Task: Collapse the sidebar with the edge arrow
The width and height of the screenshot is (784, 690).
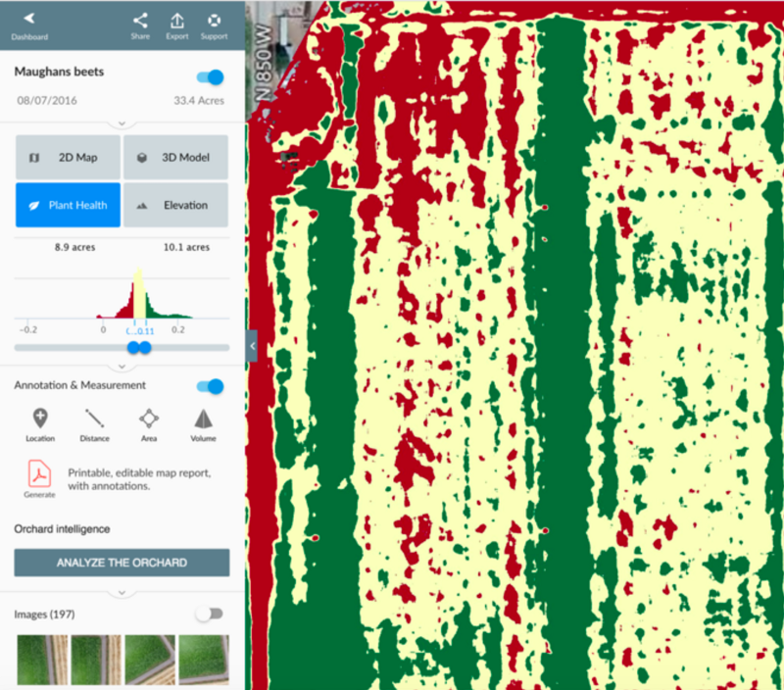Action: pos(251,345)
